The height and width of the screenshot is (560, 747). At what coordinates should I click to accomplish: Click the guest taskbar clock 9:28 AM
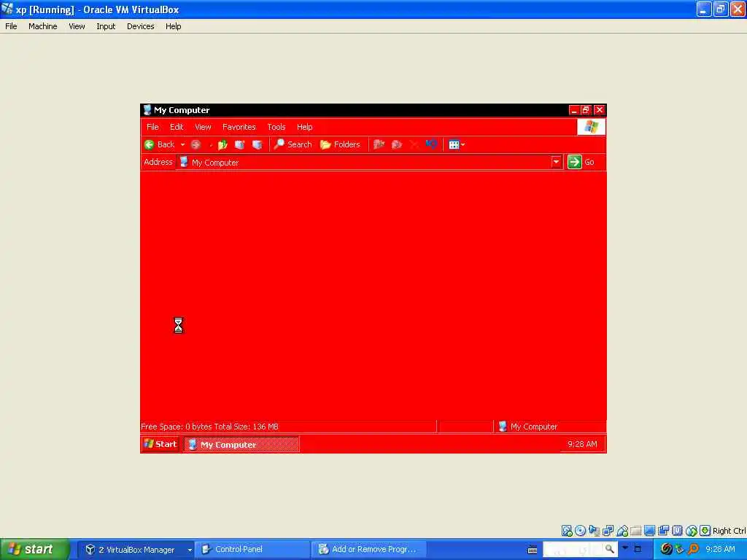pos(582,444)
